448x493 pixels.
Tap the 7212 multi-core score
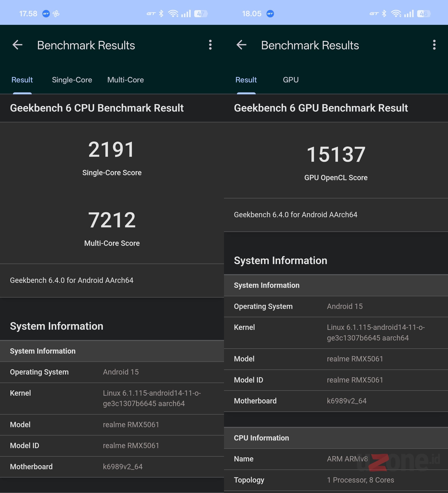[112, 220]
